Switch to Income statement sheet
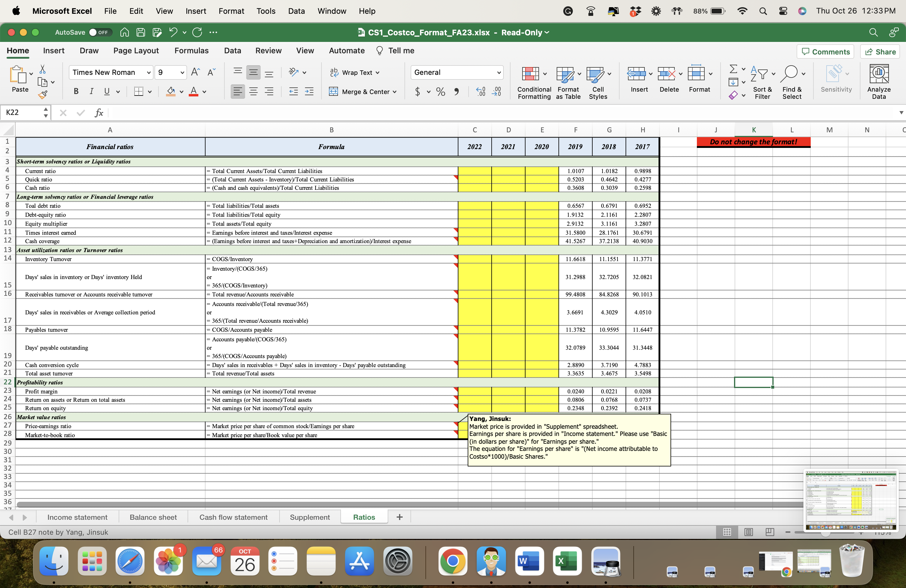The image size is (906, 588). coord(77,517)
